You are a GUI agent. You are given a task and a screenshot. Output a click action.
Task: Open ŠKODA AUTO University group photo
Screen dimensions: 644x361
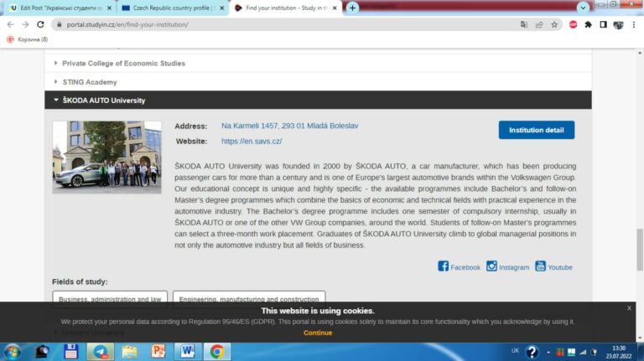coord(106,157)
